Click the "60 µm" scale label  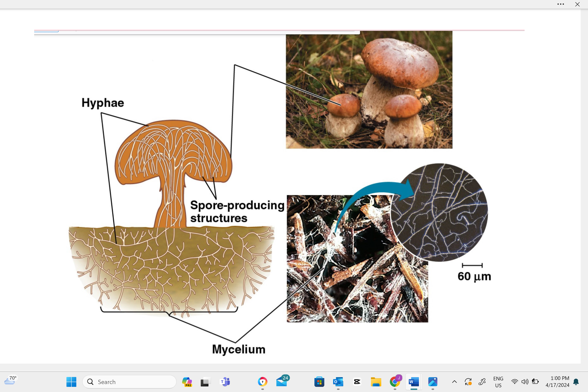(x=474, y=277)
